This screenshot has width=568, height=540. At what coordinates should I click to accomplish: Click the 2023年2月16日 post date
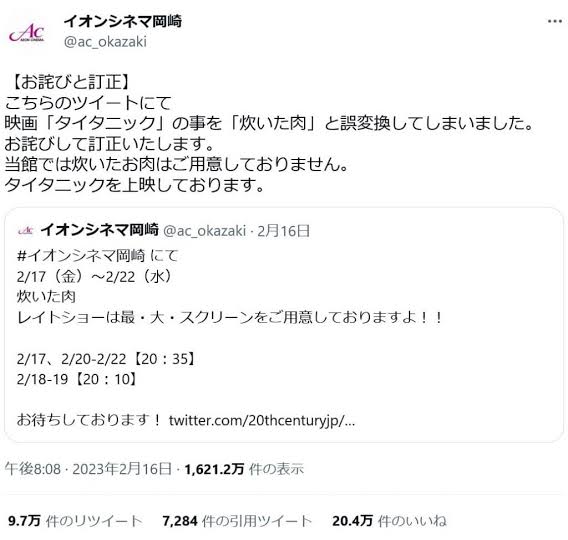[x=122, y=469]
